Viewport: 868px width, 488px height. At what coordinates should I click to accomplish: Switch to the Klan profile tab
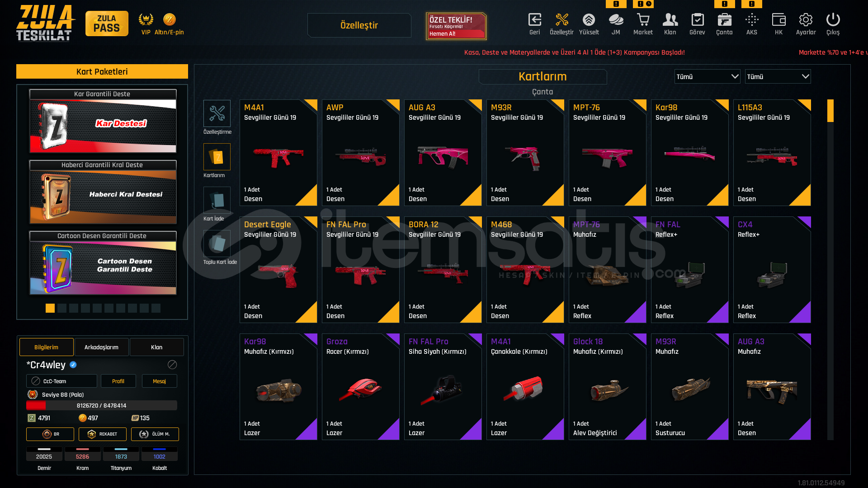pos(156,347)
